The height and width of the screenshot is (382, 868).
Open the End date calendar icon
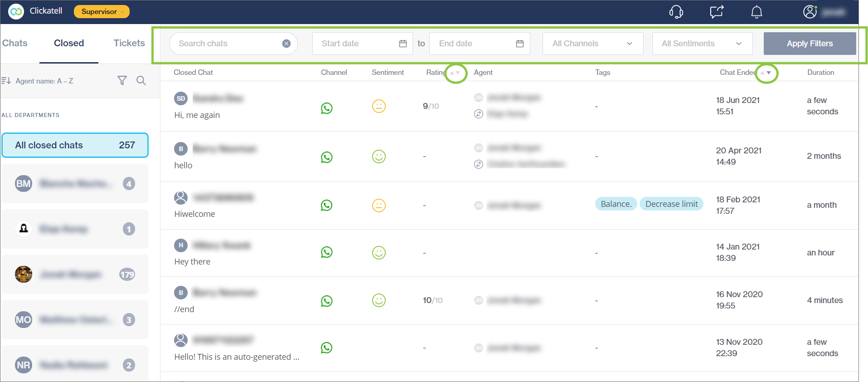pyautogui.click(x=520, y=44)
